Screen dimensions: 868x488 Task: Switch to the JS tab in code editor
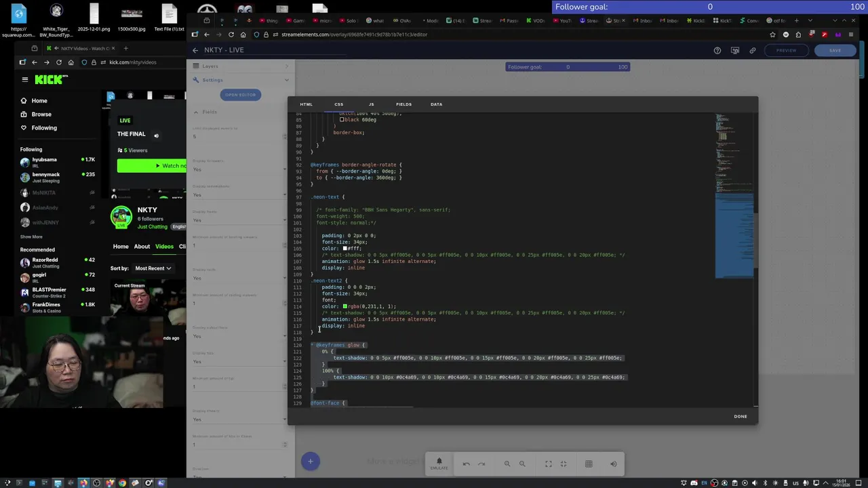click(371, 104)
